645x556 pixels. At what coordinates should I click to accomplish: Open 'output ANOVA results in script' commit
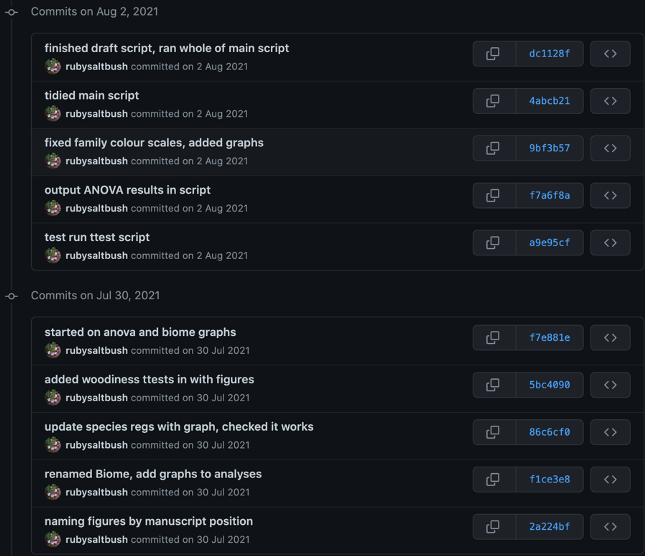click(127, 189)
